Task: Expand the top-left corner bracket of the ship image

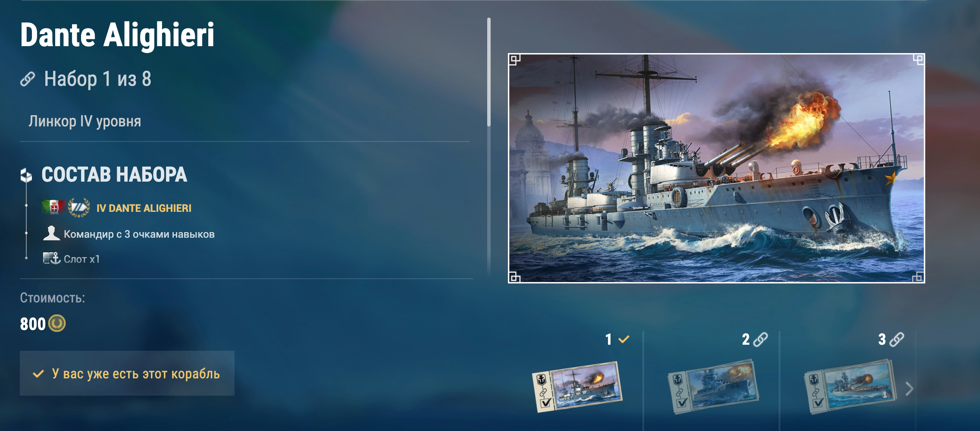Action: click(x=515, y=60)
